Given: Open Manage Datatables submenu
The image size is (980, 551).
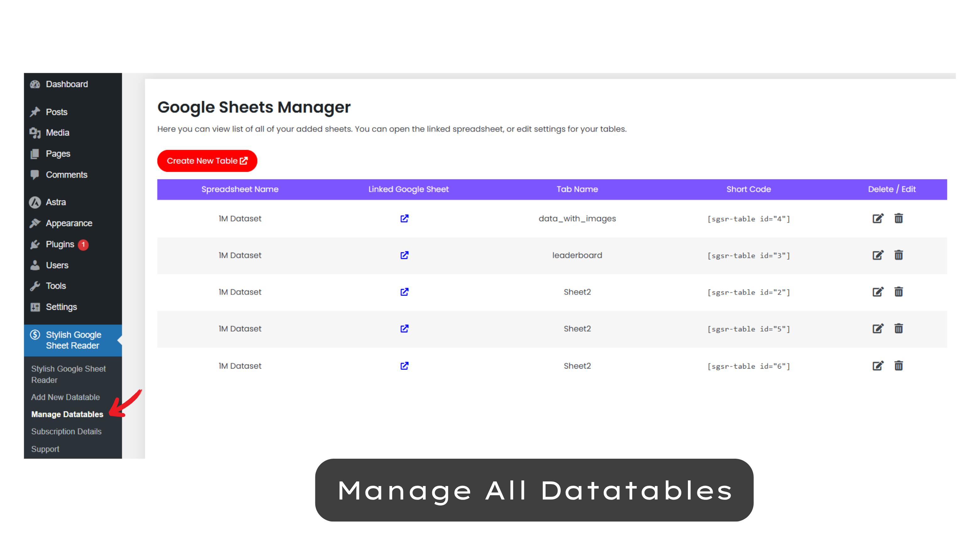Looking at the screenshot, I should click(x=67, y=414).
